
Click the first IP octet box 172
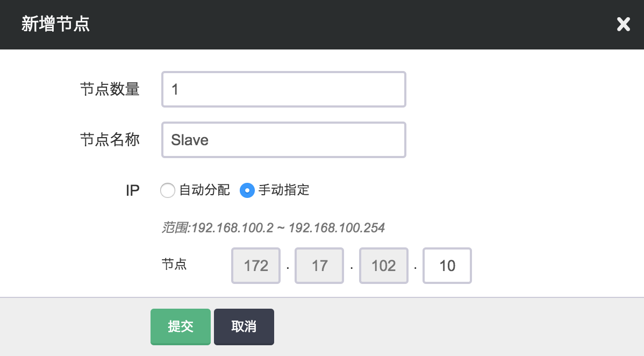pyautogui.click(x=256, y=266)
